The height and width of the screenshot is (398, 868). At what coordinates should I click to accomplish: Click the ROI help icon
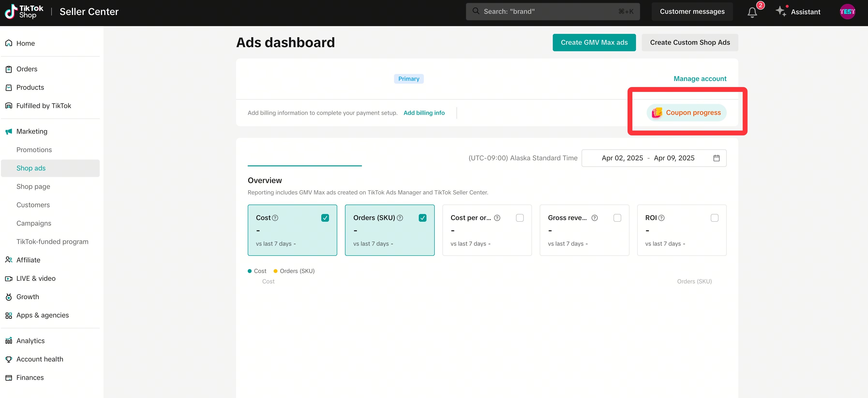point(661,218)
